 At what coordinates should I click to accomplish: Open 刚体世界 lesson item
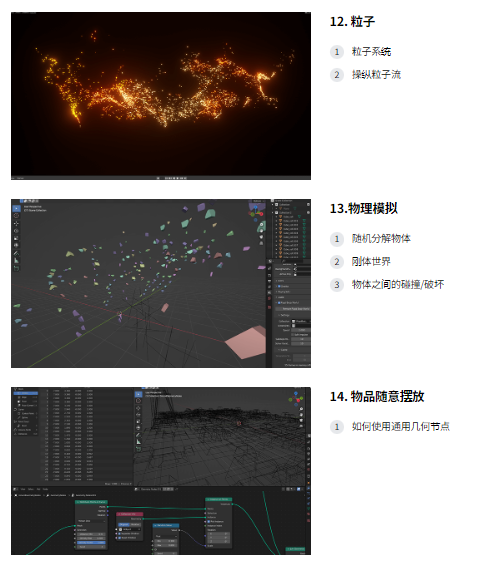(x=371, y=262)
